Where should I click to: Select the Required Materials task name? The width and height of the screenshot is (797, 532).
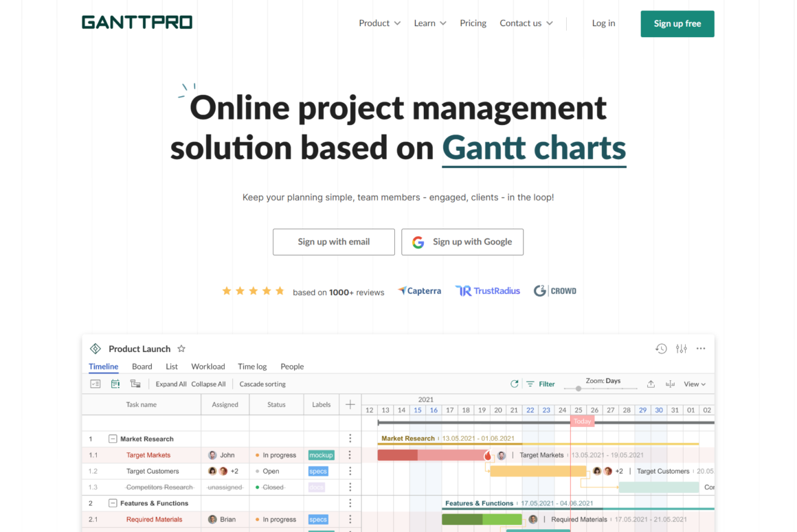[x=154, y=520]
